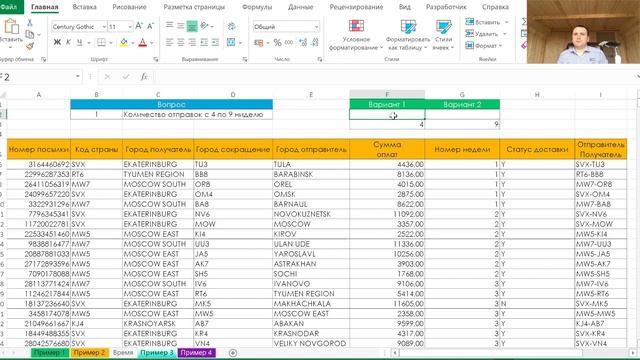Align cell text right

pyautogui.click(x=192, y=42)
